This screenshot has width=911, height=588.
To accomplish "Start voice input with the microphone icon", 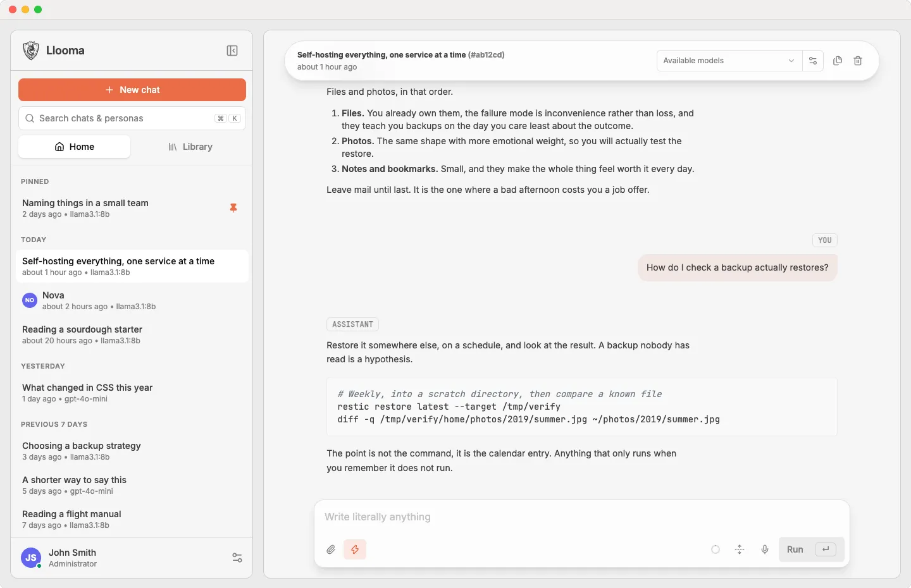I will tap(765, 549).
